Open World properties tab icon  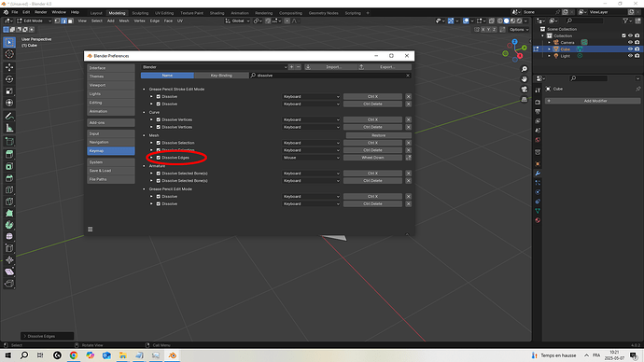[x=538, y=140]
